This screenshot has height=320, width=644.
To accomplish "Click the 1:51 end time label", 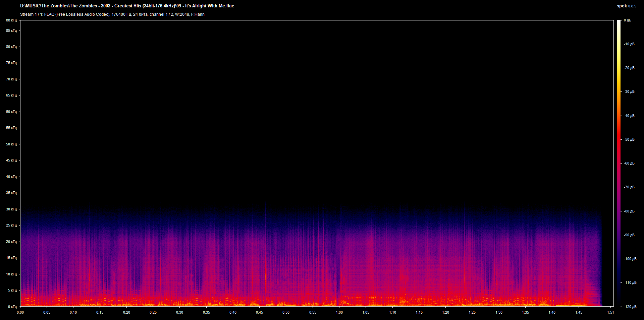I will click(610, 312).
